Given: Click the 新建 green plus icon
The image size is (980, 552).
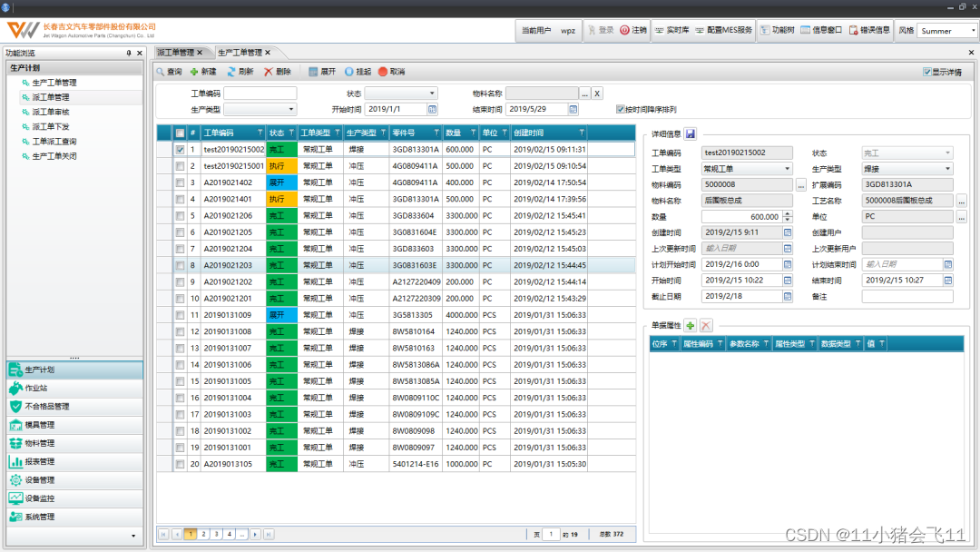Looking at the screenshot, I should pos(194,72).
